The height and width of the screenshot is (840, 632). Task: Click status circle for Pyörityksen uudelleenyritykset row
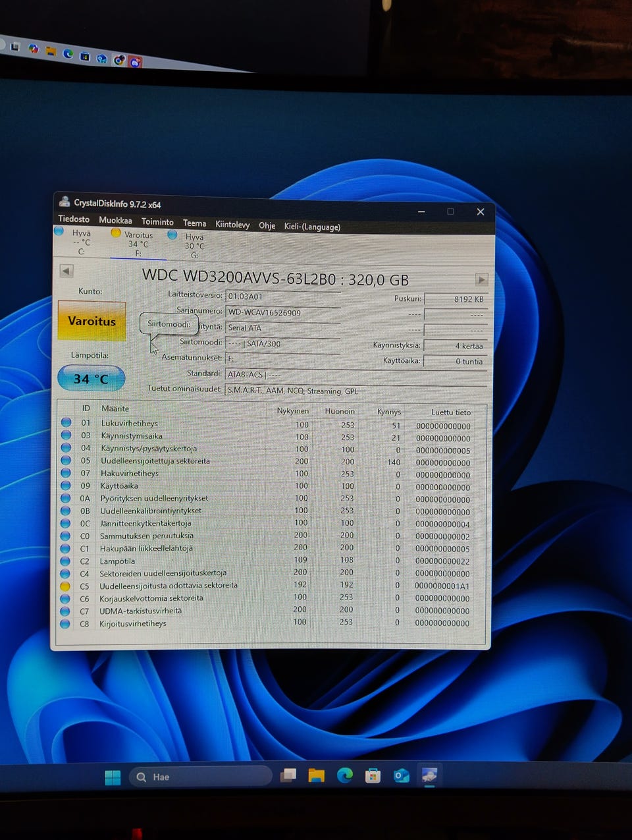66,497
